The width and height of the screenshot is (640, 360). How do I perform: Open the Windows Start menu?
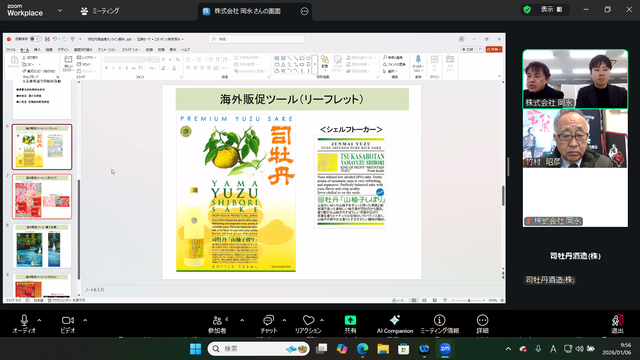(196, 349)
